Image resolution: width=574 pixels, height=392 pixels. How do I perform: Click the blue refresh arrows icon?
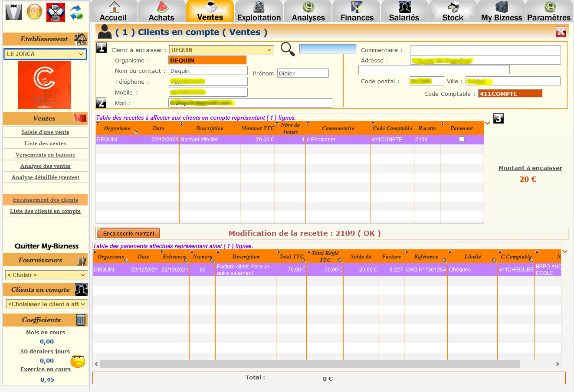pos(77,12)
